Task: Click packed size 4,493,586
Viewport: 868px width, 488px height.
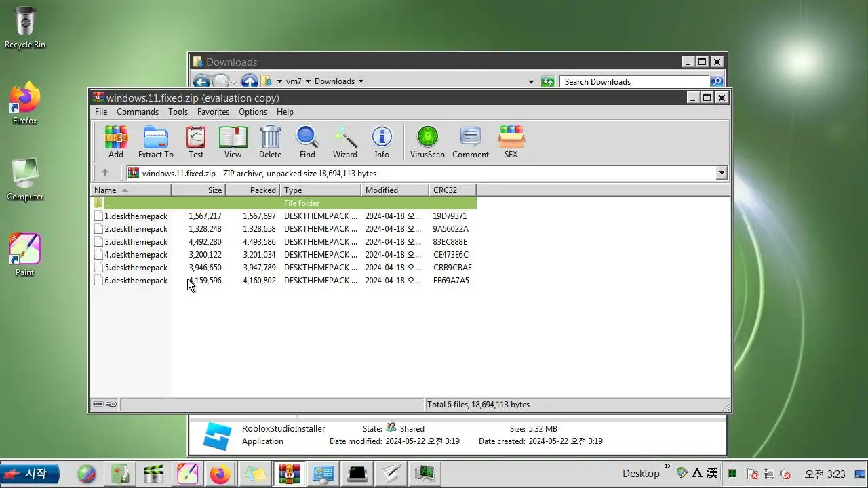Action: 259,242
